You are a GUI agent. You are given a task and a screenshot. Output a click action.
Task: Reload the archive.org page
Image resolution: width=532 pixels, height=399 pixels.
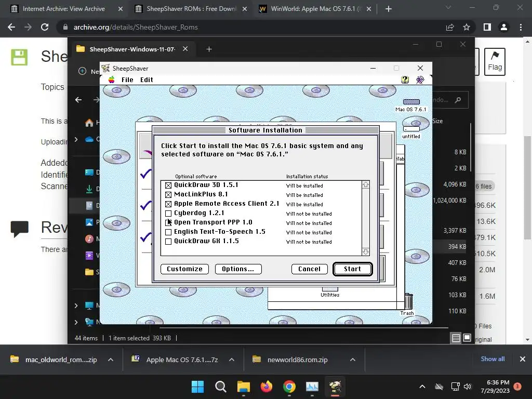pos(45,27)
